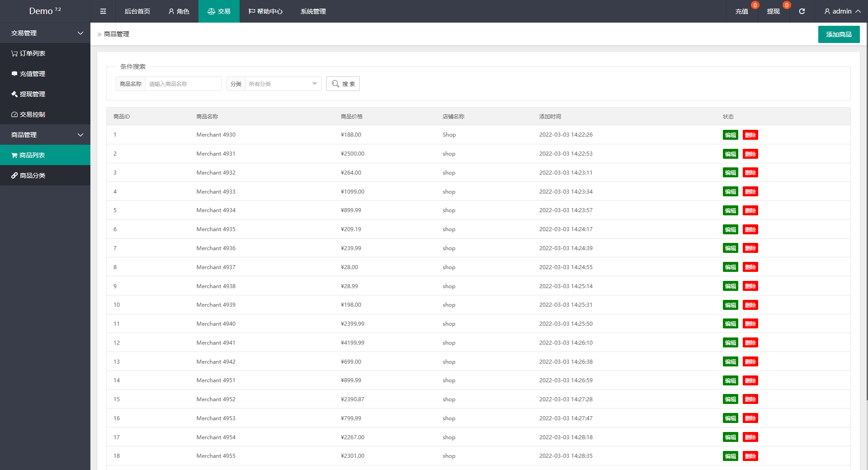Open 交易控制 with the gauge icon

pos(28,114)
